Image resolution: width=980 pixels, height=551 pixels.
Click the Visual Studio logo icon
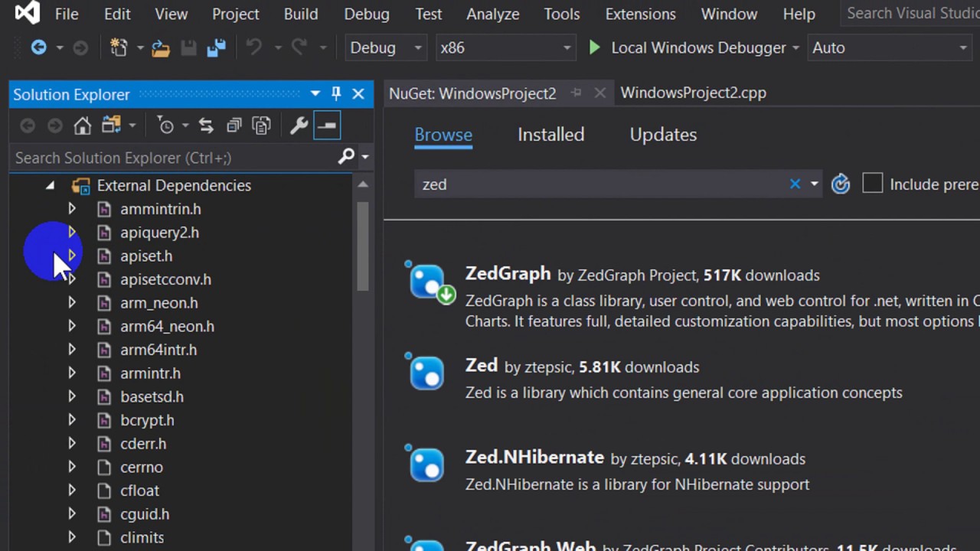27,13
